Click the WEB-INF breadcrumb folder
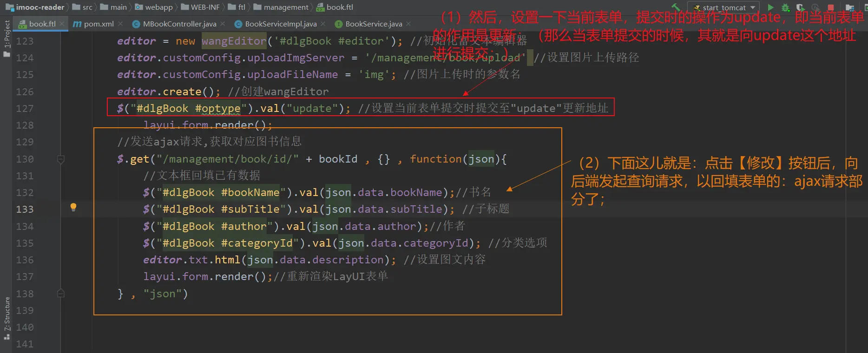 point(200,7)
